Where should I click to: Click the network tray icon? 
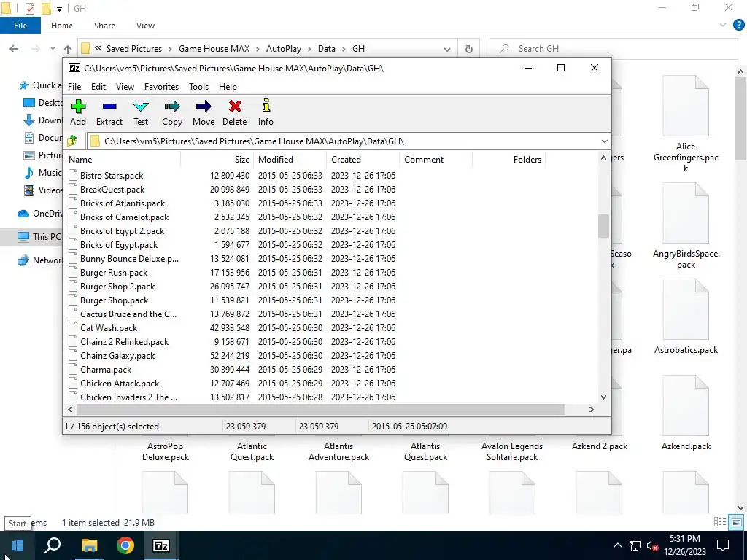(x=635, y=545)
